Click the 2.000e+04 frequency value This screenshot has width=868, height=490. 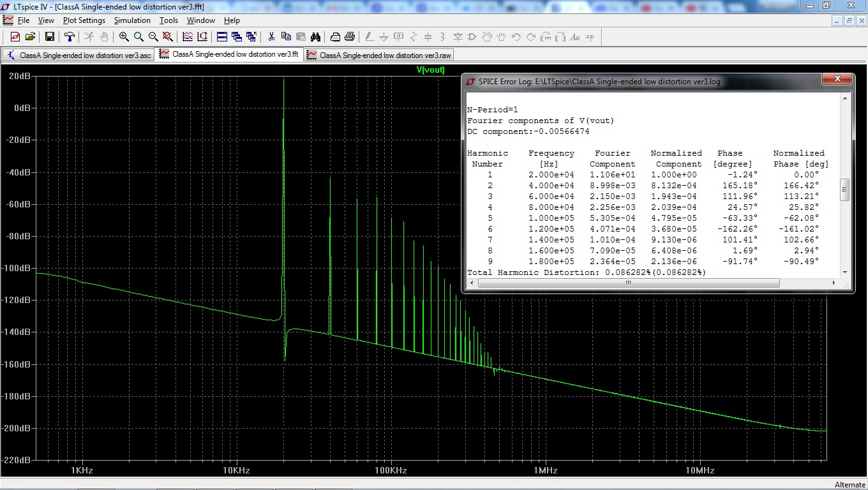(551, 175)
